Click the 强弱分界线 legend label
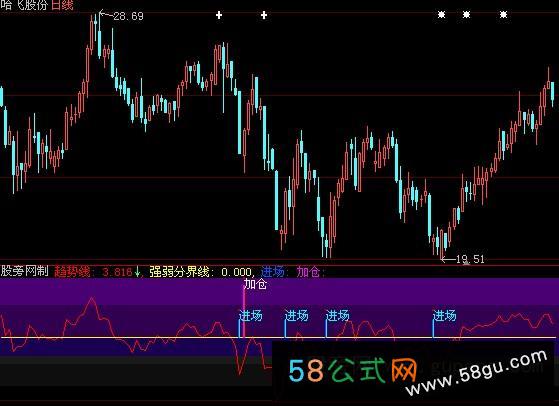 point(179,272)
